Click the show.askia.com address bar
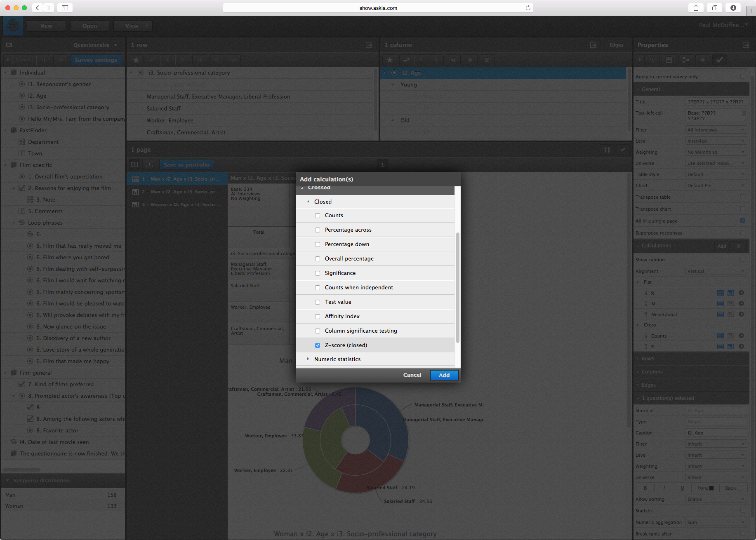 tap(378, 8)
